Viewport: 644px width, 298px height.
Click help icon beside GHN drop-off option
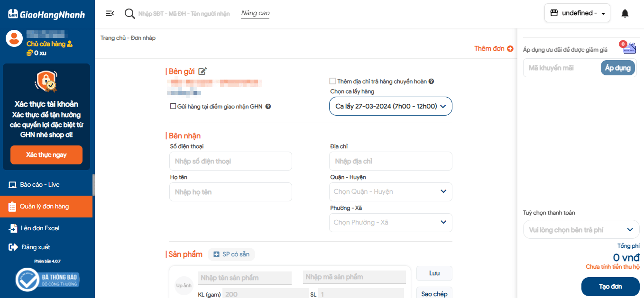coord(268,107)
